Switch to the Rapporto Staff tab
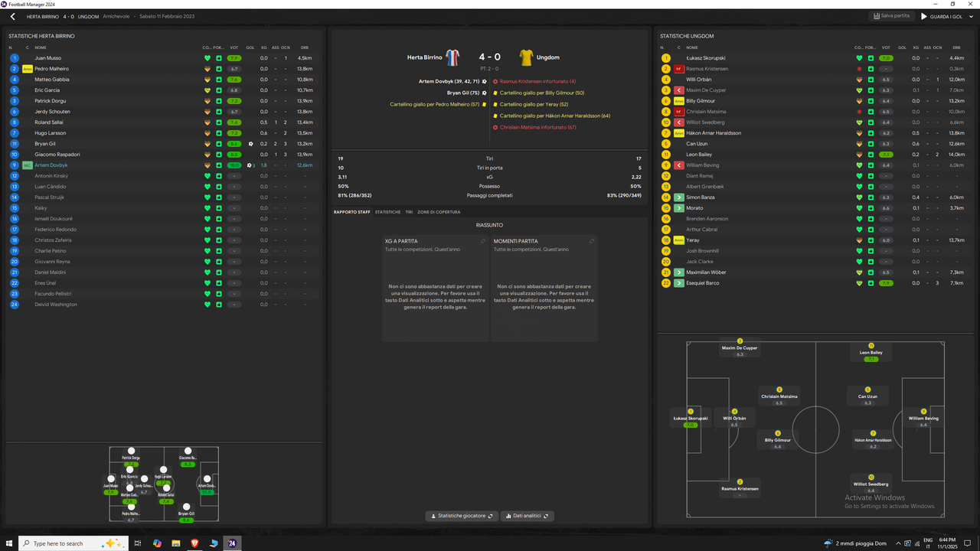The width and height of the screenshot is (980, 551). (x=352, y=212)
